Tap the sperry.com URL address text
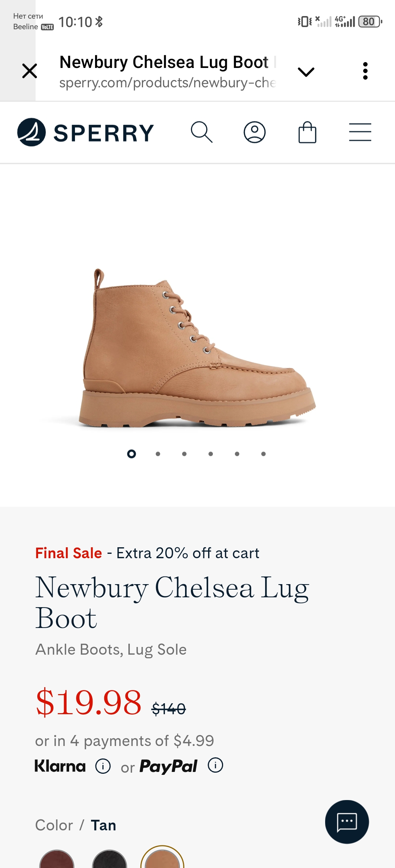Screen dimensions: 395x868 (x=167, y=83)
